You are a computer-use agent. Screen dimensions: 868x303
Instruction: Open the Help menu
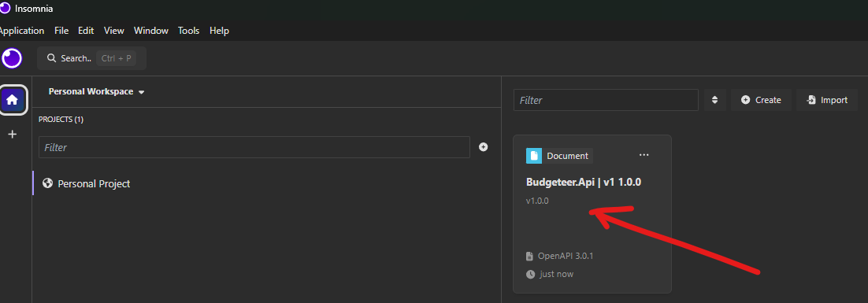219,31
